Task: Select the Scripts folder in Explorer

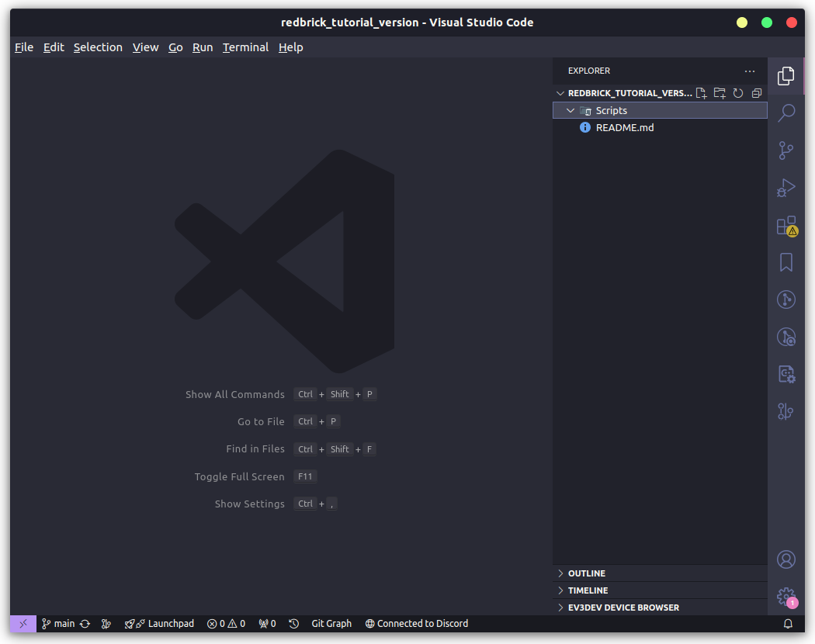Action: click(660, 111)
